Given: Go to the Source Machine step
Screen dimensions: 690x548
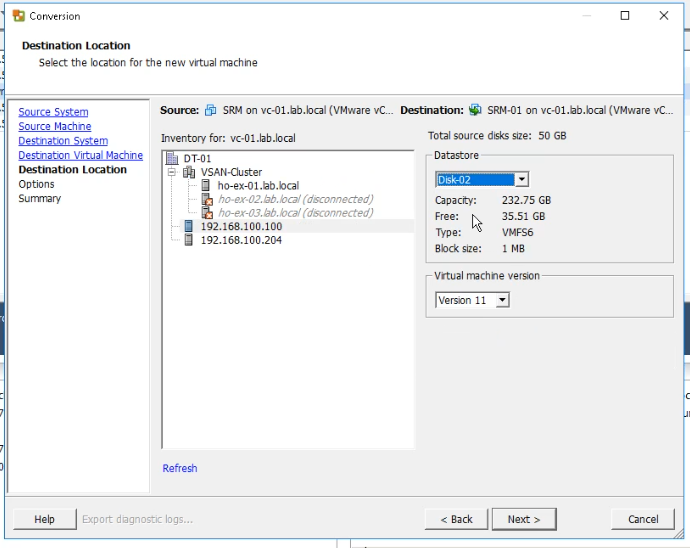Looking at the screenshot, I should click(55, 126).
